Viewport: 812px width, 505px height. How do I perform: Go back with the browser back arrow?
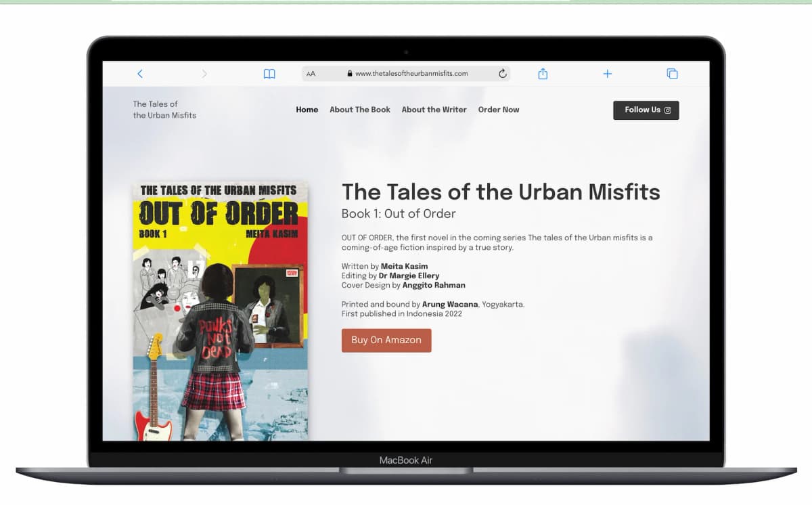[x=140, y=74]
